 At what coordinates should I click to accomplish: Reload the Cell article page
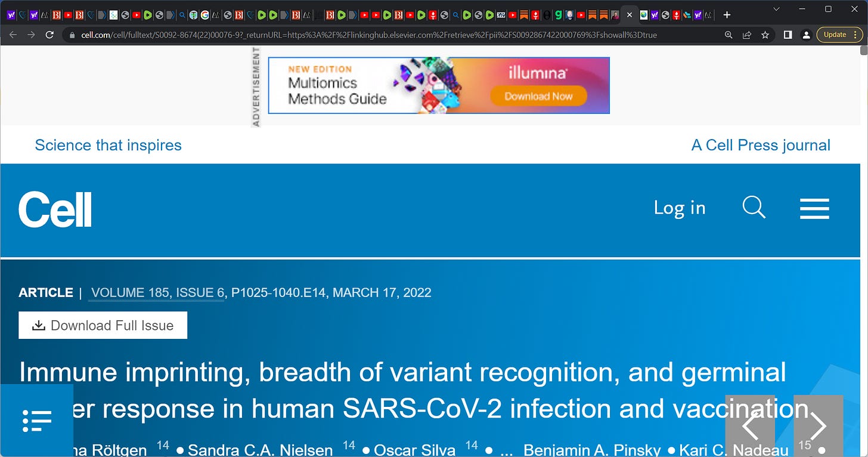51,35
